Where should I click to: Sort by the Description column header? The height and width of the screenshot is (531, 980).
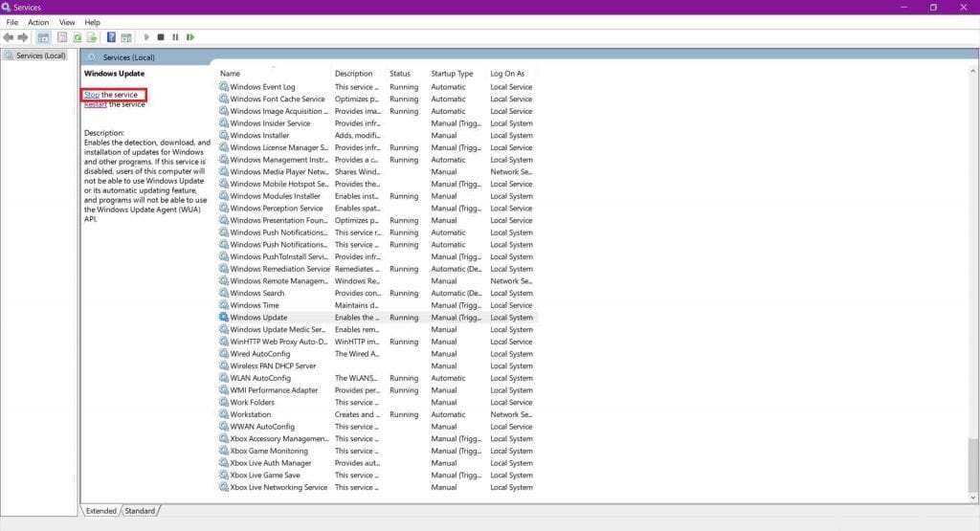pos(353,74)
